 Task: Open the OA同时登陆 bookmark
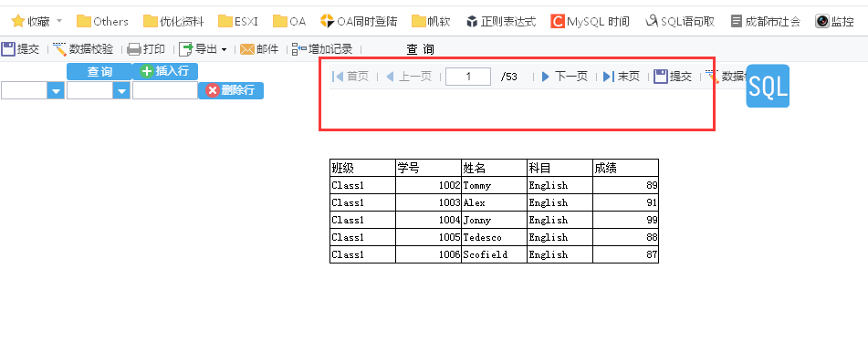click(359, 22)
